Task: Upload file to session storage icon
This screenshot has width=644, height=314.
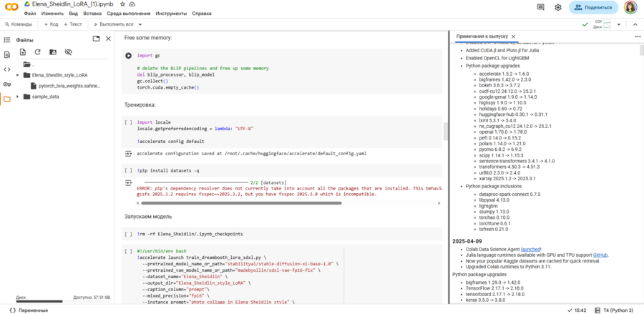Action: coord(23,52)
